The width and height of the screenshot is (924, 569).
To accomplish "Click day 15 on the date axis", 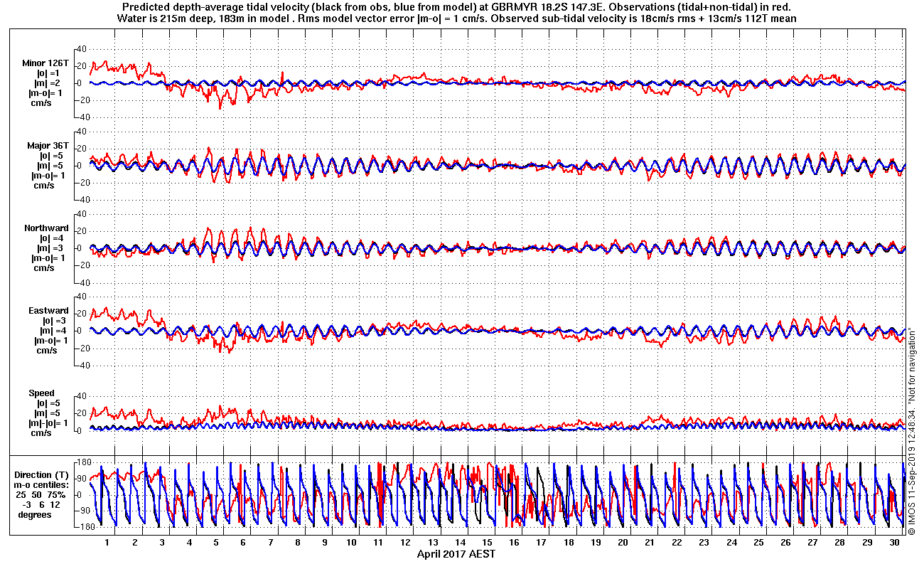I will [x=488, y=543].
